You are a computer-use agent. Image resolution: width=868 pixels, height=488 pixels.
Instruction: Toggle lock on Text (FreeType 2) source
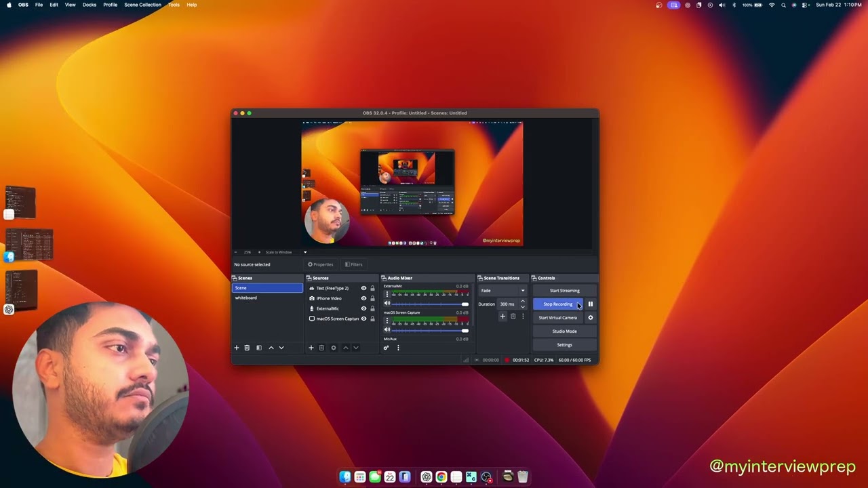372,288
